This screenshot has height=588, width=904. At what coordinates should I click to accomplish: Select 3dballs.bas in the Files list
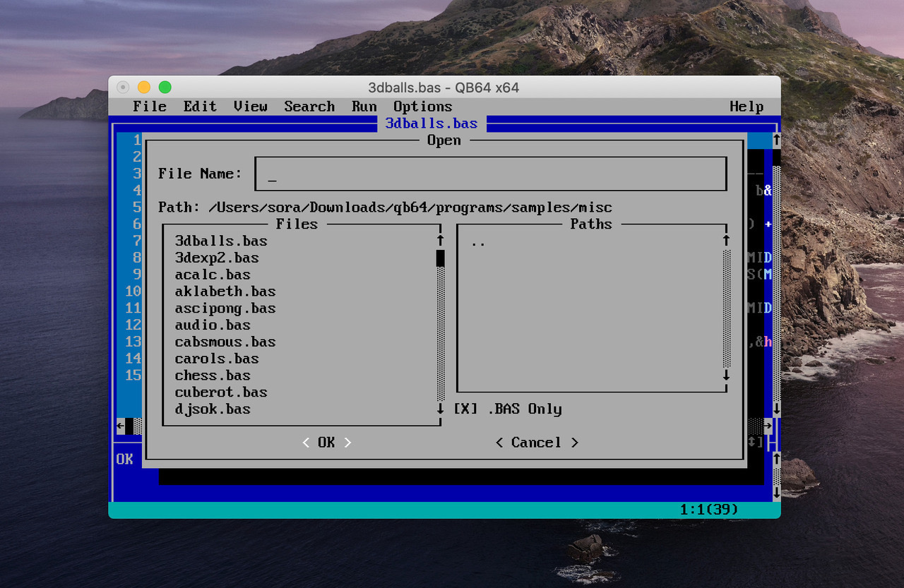[221, 241]
